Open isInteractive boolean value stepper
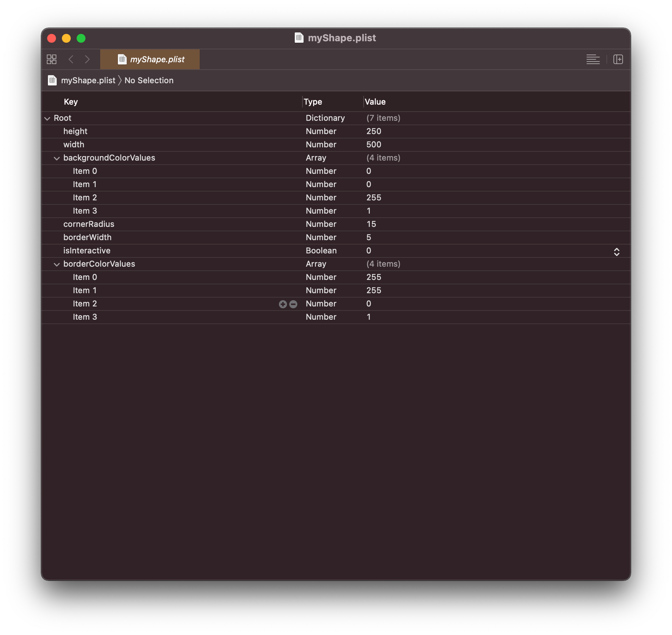The width and height of the screenshot is (672, 635). (x=617, y=252)
